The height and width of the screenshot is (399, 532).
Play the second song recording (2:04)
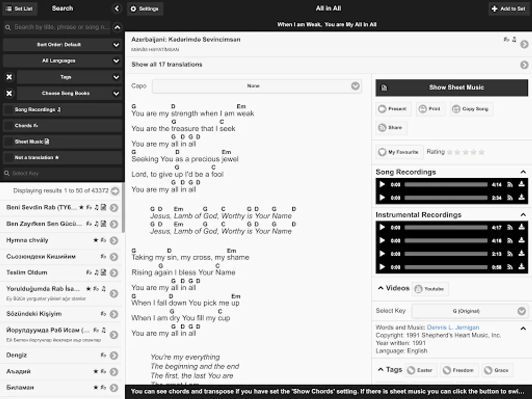click(x=382, y=198)
